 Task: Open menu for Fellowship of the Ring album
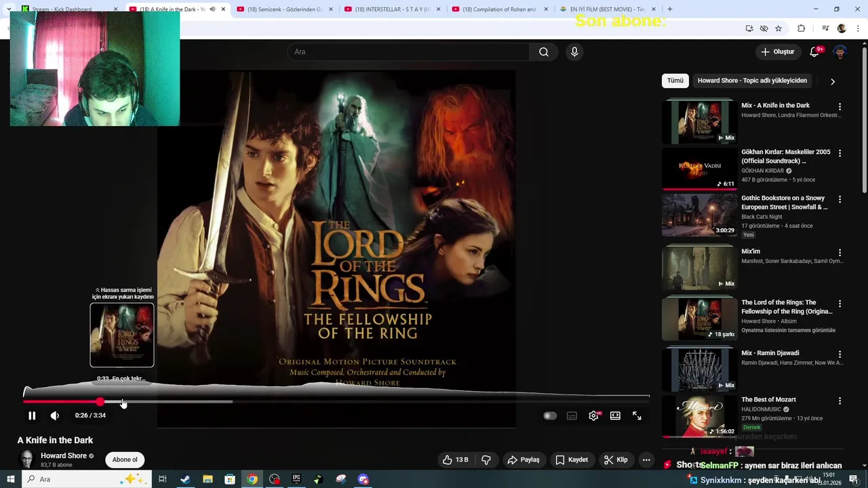tap(840, 304)
